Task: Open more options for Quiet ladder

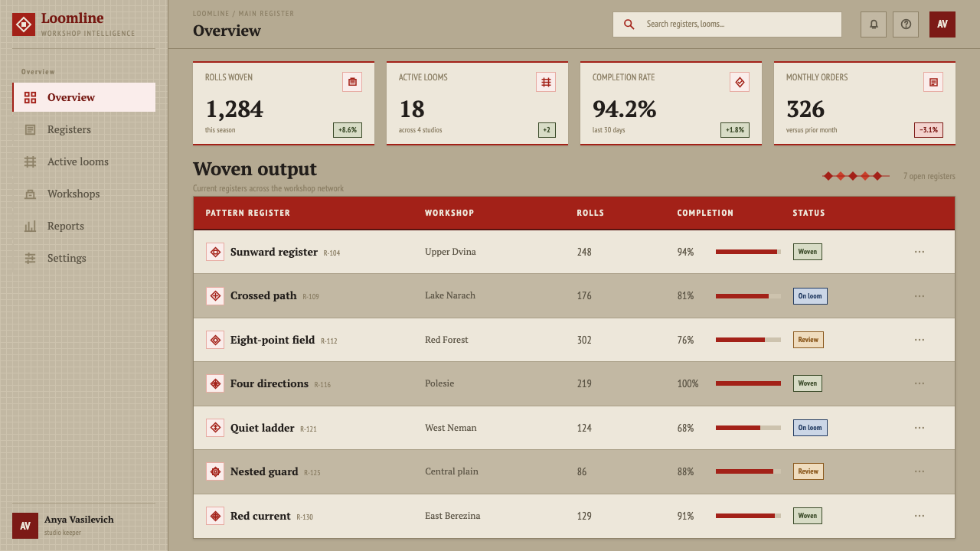Action: click(x=920, y=428)
